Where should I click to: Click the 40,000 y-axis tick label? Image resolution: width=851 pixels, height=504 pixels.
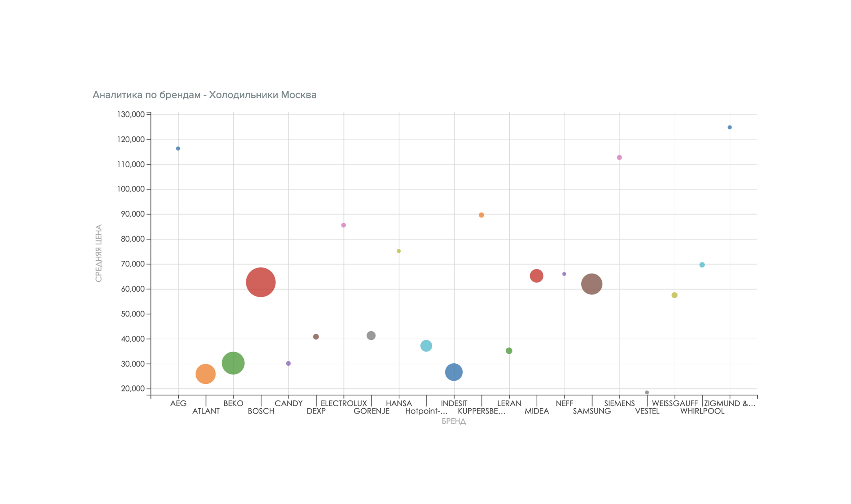pyautogui.click(x=133, y=339)
